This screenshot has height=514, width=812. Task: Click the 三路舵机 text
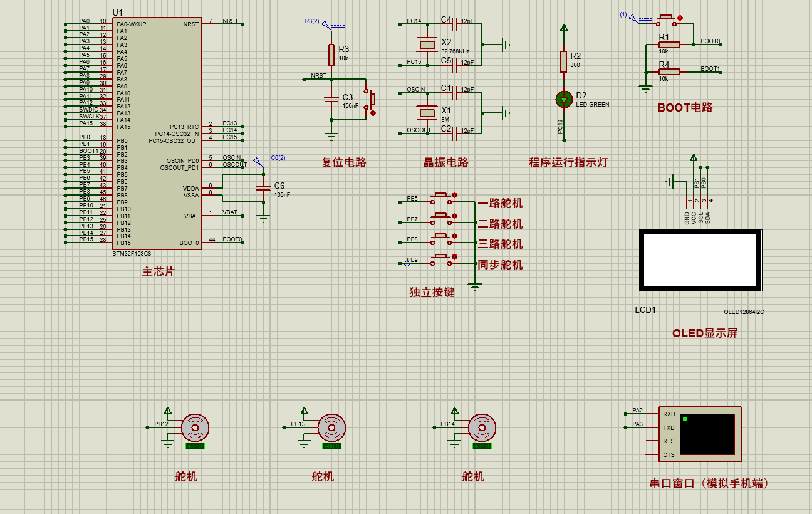click(x=500, y=244)
